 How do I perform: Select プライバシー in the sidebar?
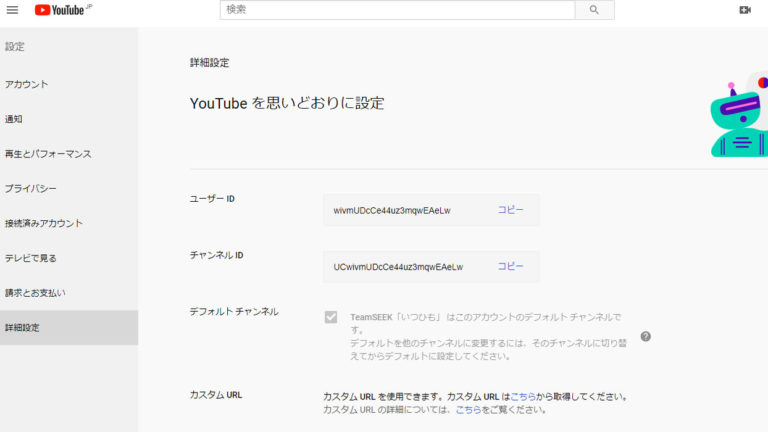pos(31,189)
